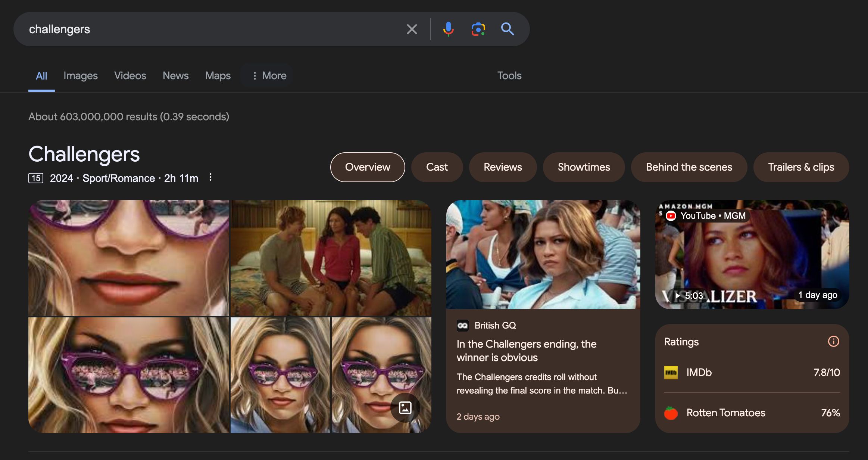Expand the More search options menu
The image size is (868, 460).
click(269, 76)
